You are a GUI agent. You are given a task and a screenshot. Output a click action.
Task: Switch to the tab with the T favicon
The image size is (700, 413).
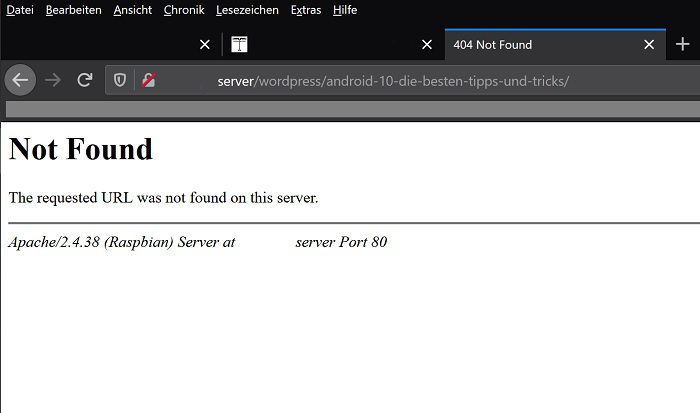tap(333, 44)
